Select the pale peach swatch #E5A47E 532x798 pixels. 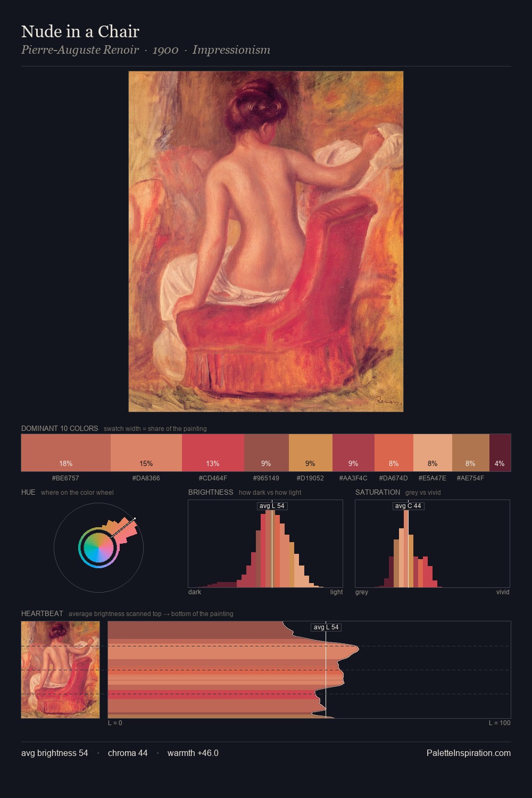(x=433, y=453)
